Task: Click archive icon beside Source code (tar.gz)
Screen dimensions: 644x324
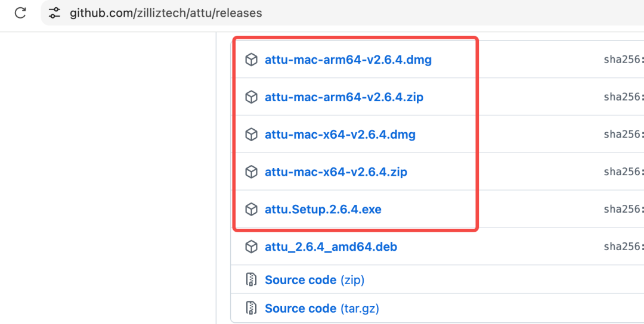Action: point(252,308)
